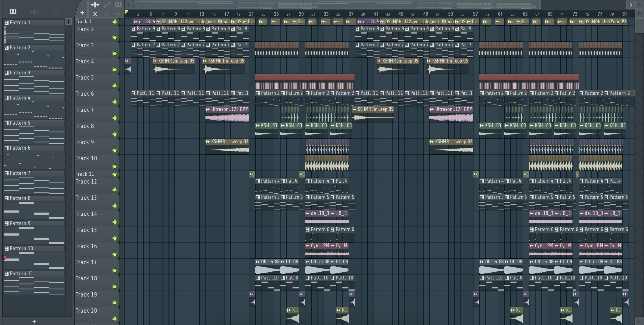644x325 pixels.
Task: Mute Track 5 using its green LED
Action: 115,86
